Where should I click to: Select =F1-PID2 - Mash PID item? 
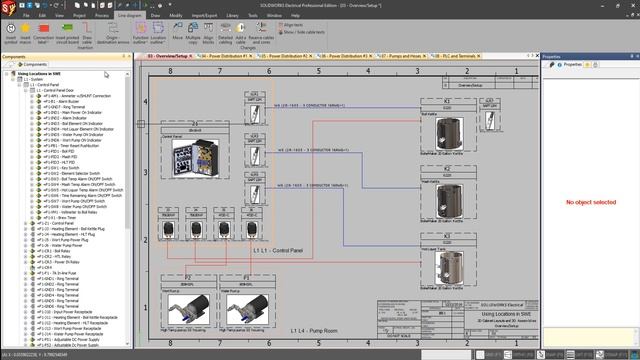[x=60, y=157]
